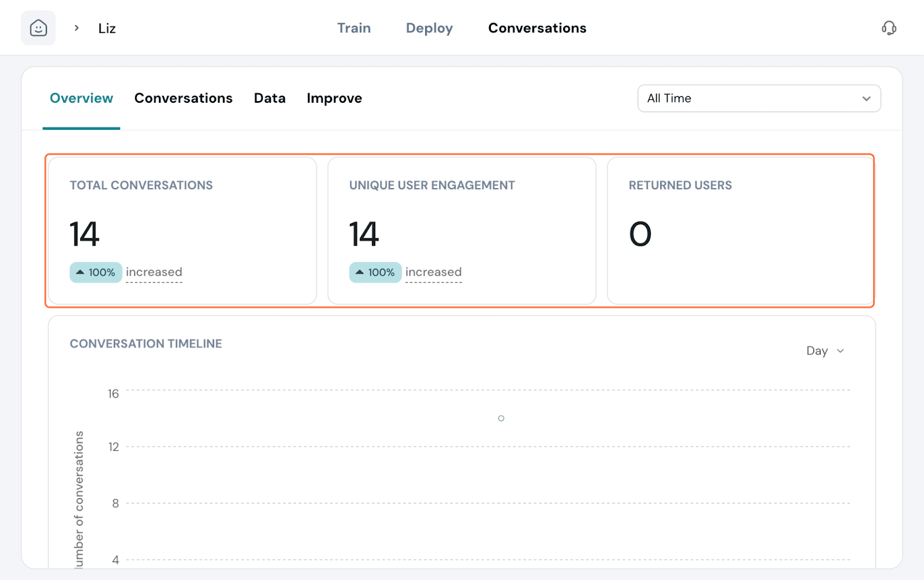
Task: Open the Improve sub-tab
Action: (334, 99)
